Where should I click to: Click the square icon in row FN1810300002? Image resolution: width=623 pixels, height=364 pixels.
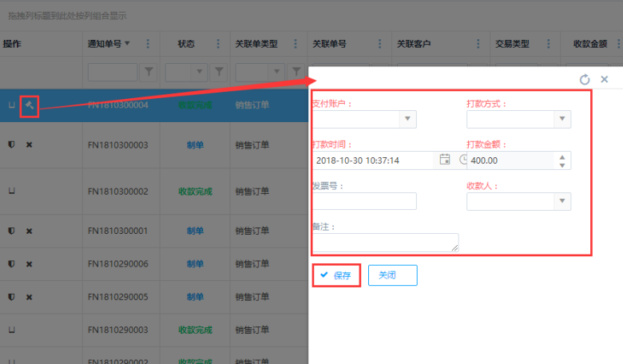point(11,191)
